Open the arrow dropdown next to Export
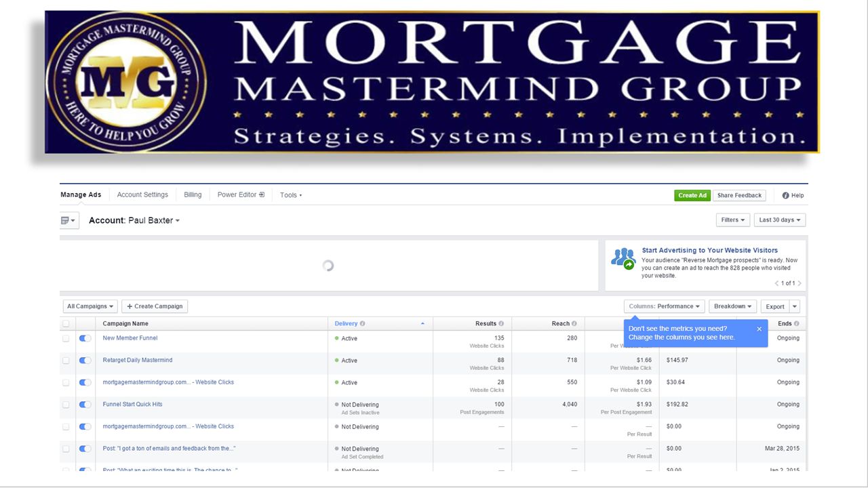868x488 pixels. (795, 306)
